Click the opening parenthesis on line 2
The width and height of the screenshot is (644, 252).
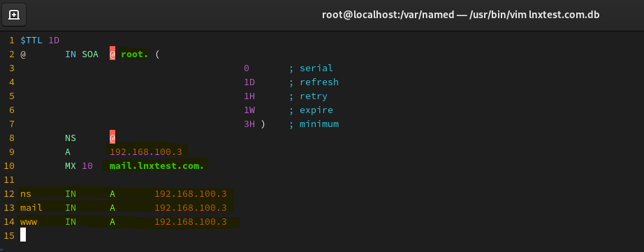[x=157, y=54]
